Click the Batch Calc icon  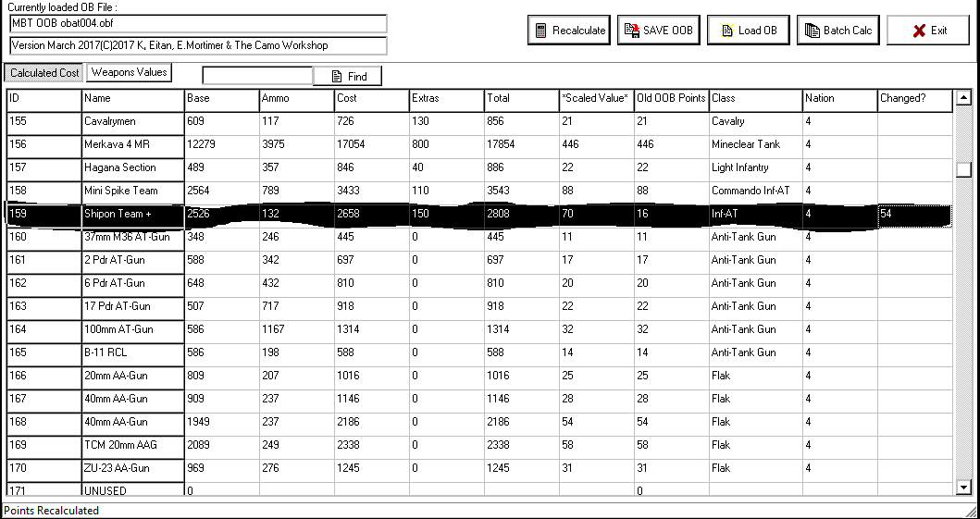click(811, 31)
